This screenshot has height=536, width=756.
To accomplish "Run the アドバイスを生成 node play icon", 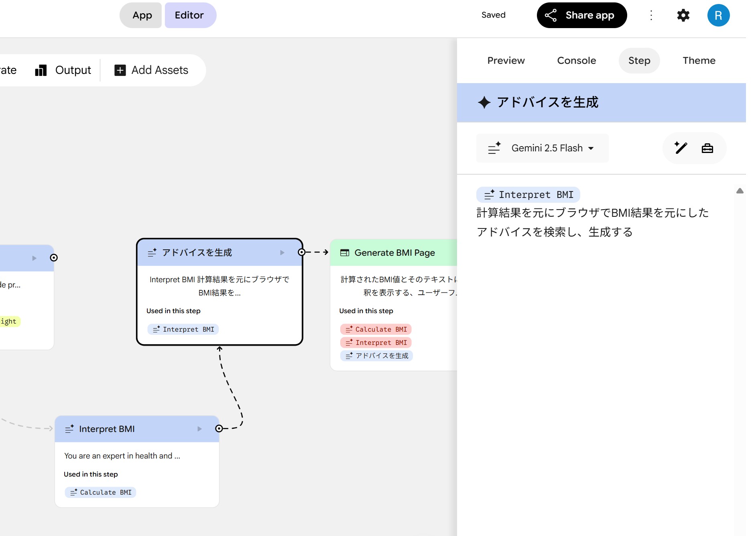I will pos(282,253).
